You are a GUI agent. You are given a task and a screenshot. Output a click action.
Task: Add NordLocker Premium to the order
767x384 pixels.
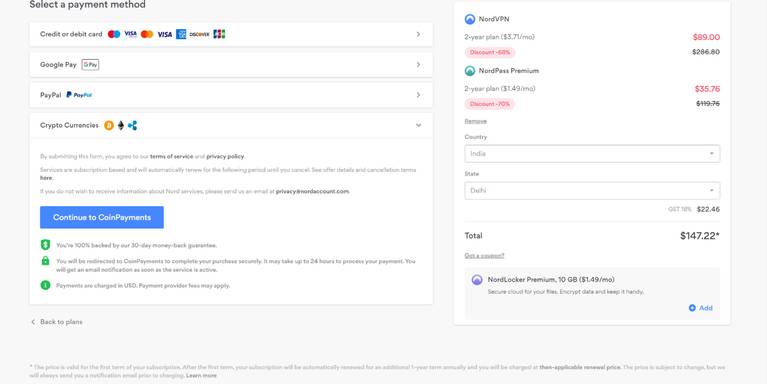click(x=700, y=308)
